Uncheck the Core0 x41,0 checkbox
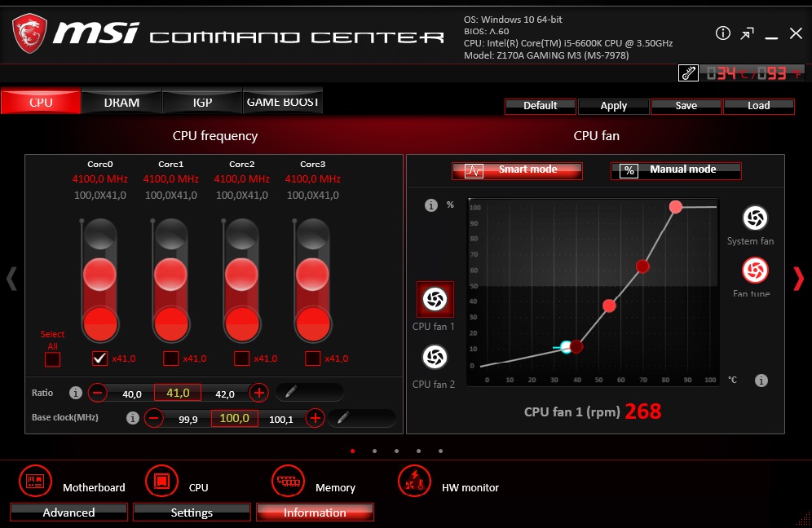Screen dimensions: 812x528 click(100, 359)
